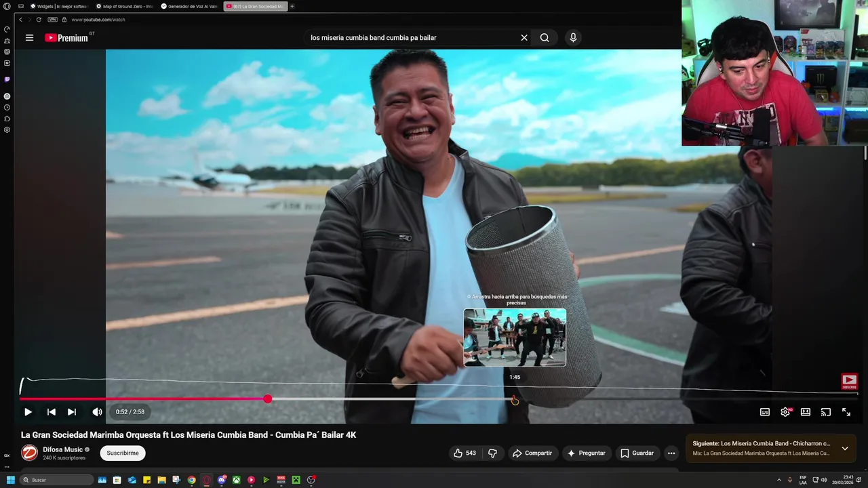Click the page vertical scrollbar

coord(865,154)
